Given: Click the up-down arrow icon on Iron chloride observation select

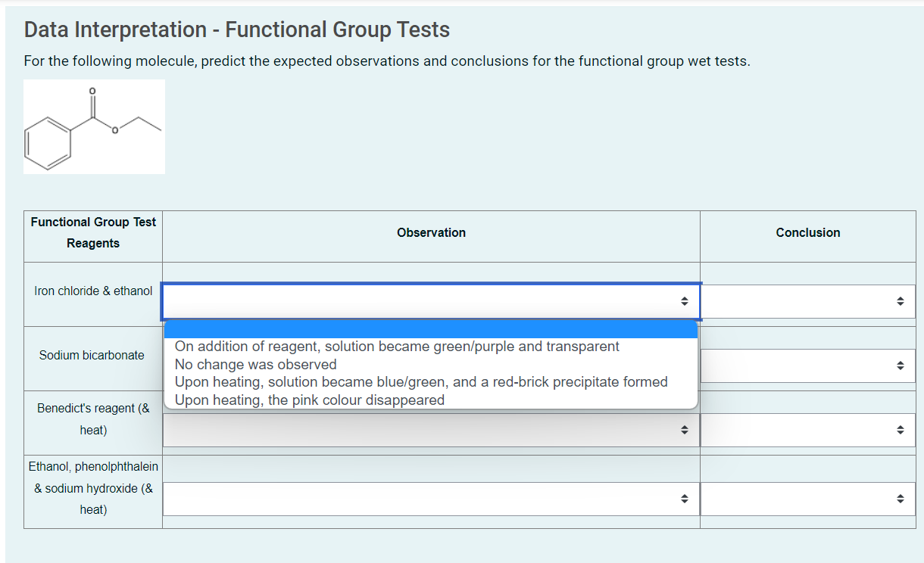Looking at the screenshot, I should click(685, 301).
